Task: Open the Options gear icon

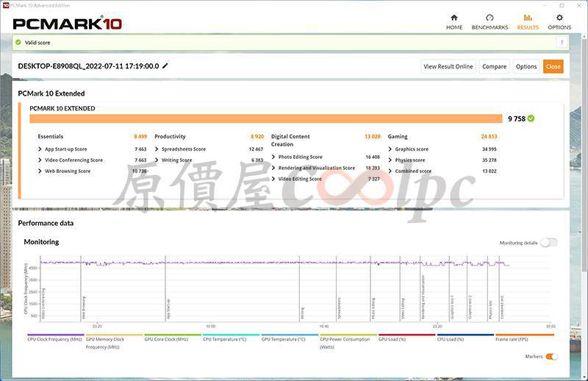Action: point(559,18)
